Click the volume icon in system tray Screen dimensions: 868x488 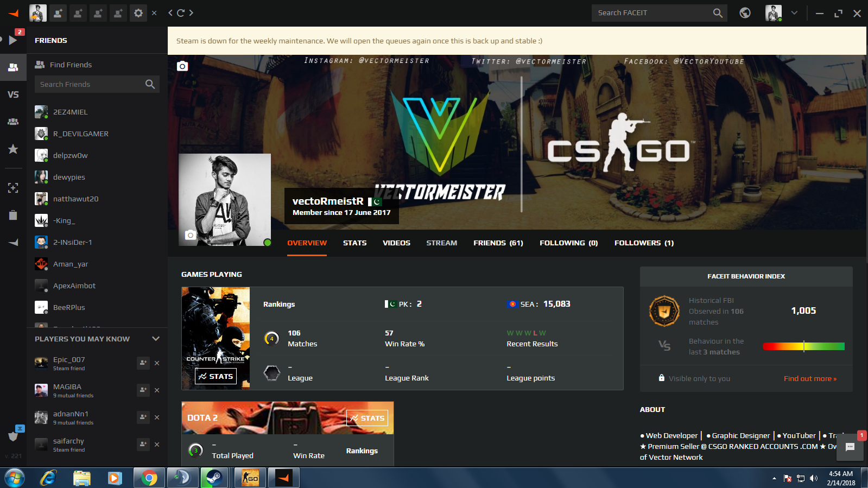tap(813, 478)
